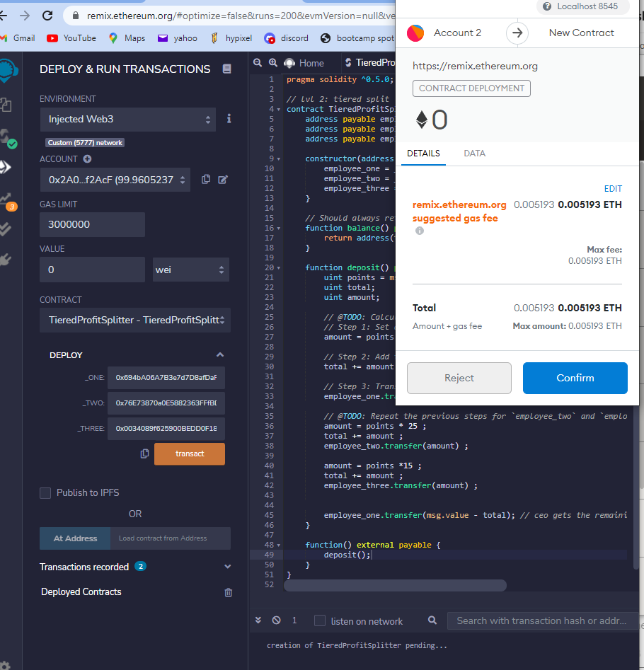This screenshot has width=644, height=670.
Task: Open the bootcamp spot bookmark
Action: (358, 38)
